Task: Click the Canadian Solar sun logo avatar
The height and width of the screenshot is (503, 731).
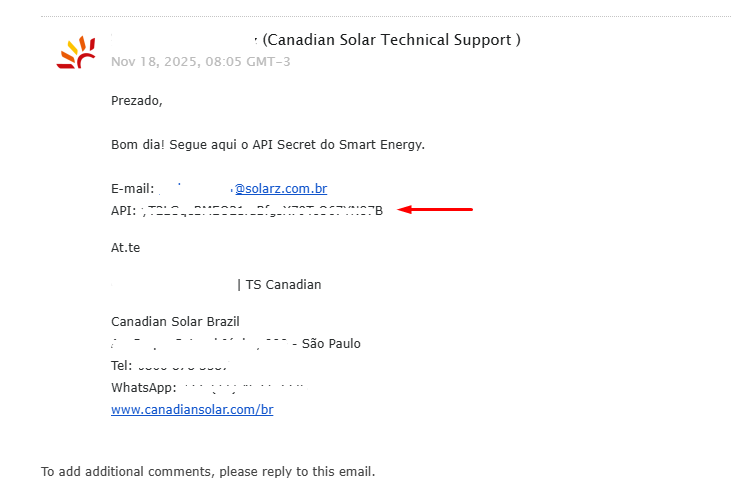Action: (x=76, y=52)
